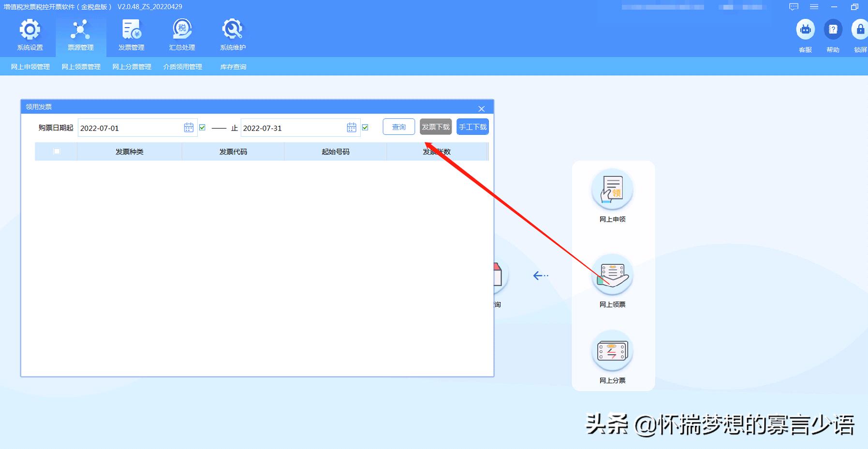This screenshot has height=449, width=868.
Task: Select the 系统维护 module icon
Action: click(x=233, y=34)
